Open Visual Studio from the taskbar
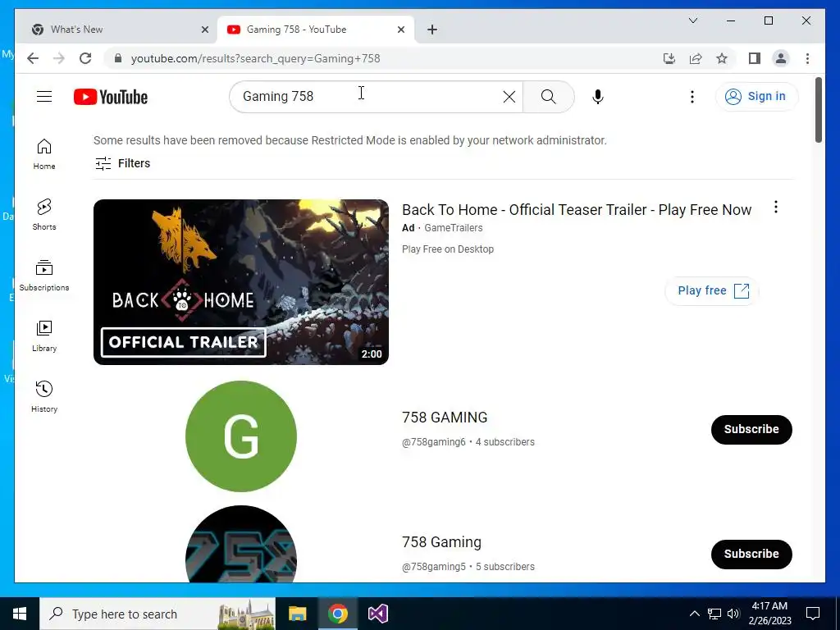 coord(377,614)
